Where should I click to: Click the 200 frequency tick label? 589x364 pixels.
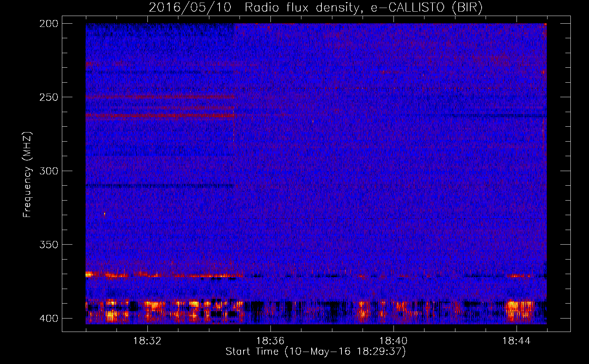49,24
